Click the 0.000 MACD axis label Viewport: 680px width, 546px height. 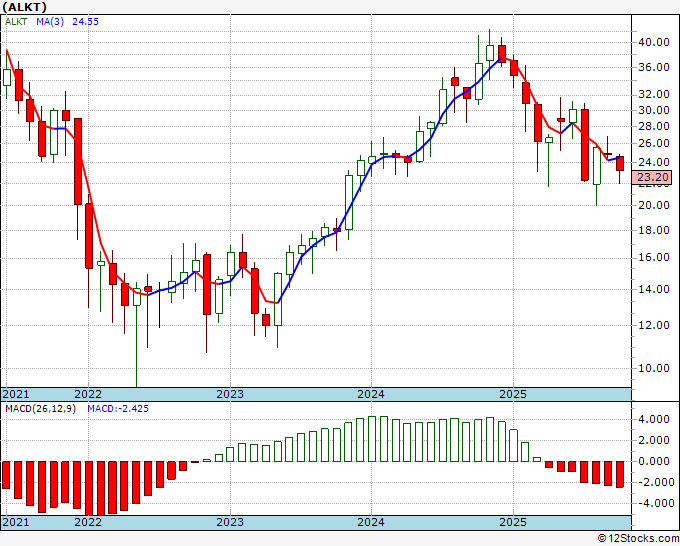(x=654, y=461)
